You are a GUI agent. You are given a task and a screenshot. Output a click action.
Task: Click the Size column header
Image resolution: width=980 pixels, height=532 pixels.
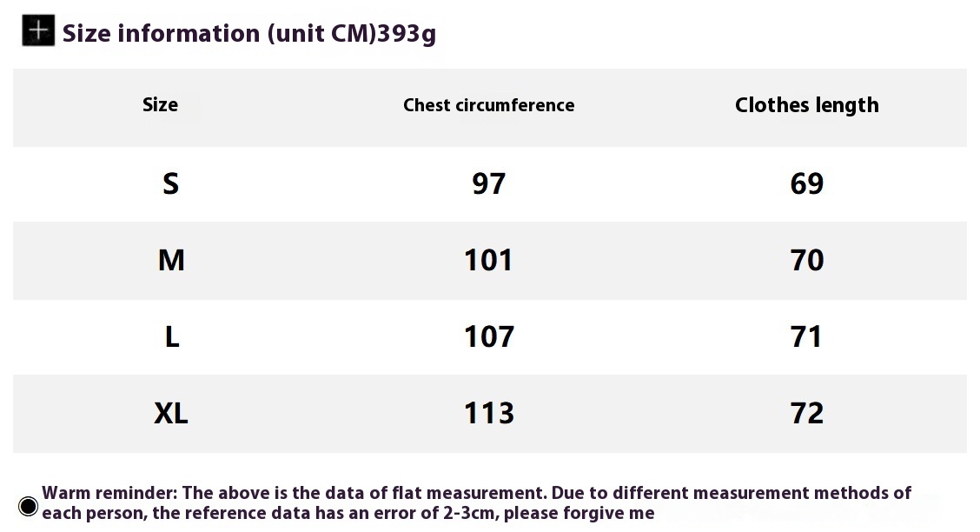(160, 105)
